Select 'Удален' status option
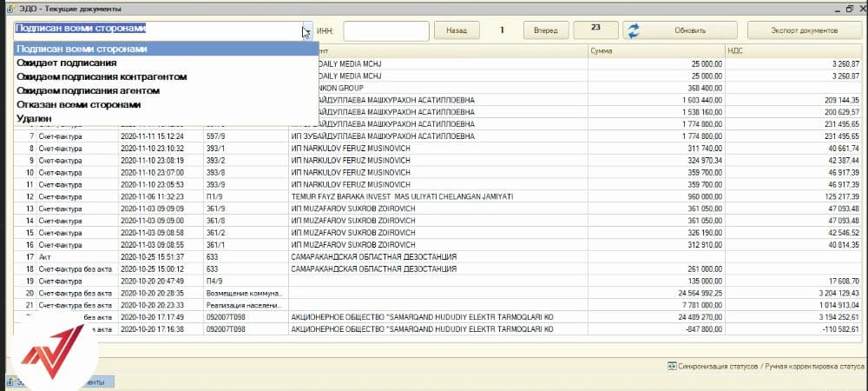 [166, 118]
